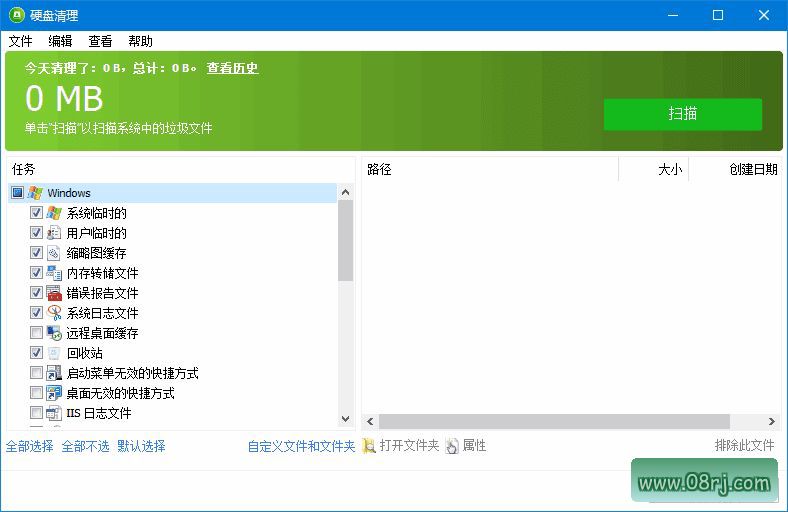The width and height of the screenshot is (788, 512).
Task: Enable the 远程桌面缓存 checkbox
Action: pos(36,333)
